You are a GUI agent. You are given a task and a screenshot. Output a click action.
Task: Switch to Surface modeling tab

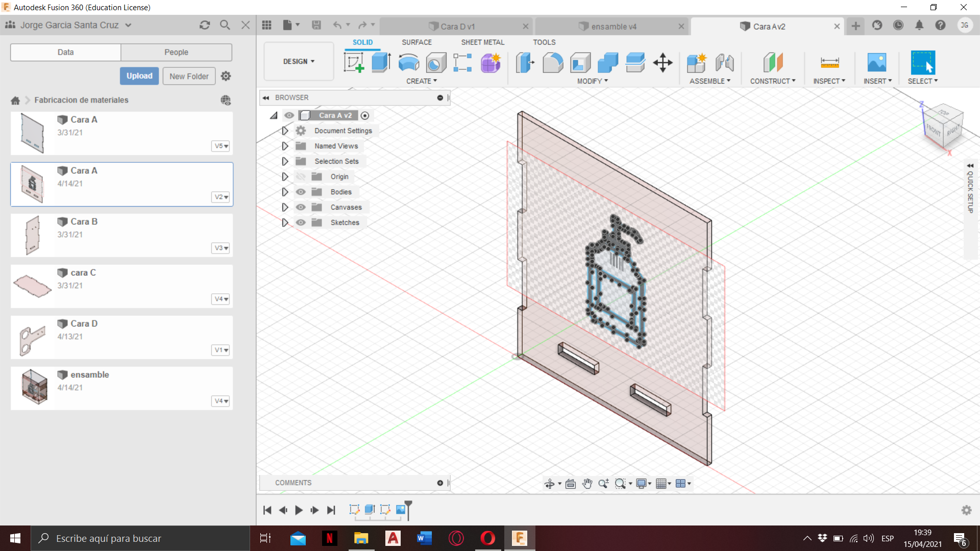416,42
